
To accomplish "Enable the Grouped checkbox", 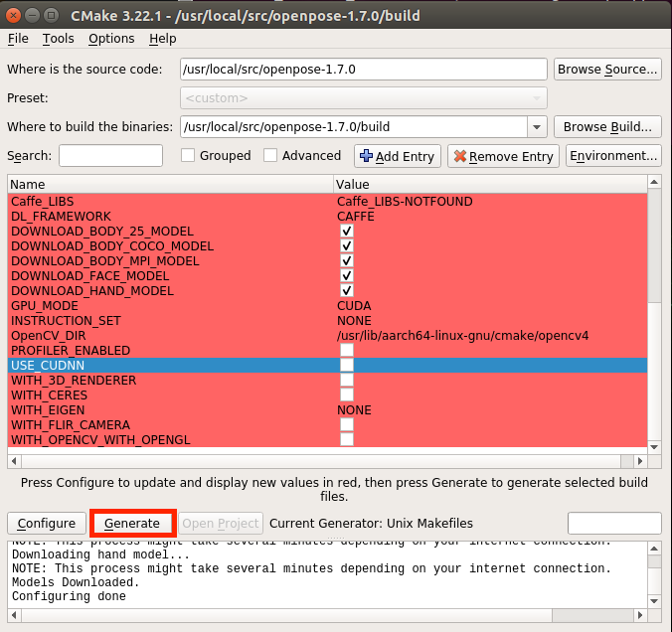I will (x=188, y=155).
